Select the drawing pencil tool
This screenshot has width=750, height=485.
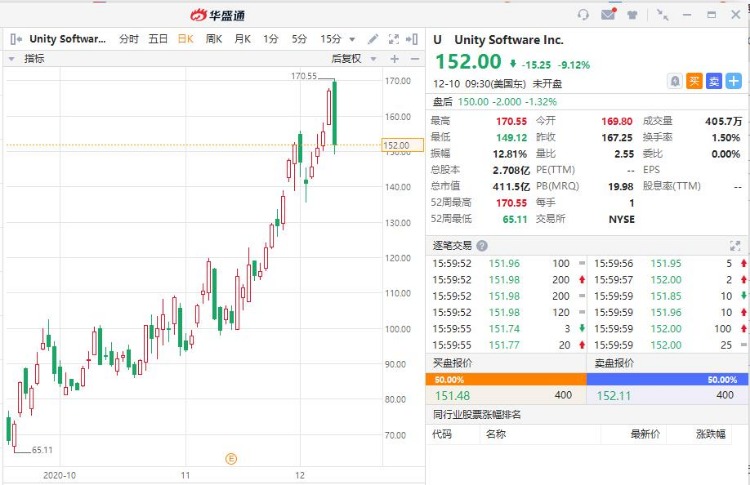tap(373, 39)
